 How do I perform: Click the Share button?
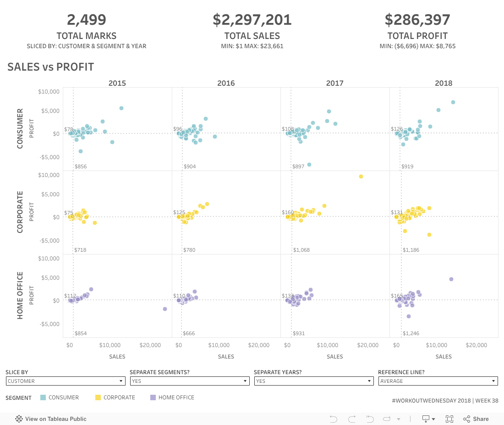coord(476,419)
